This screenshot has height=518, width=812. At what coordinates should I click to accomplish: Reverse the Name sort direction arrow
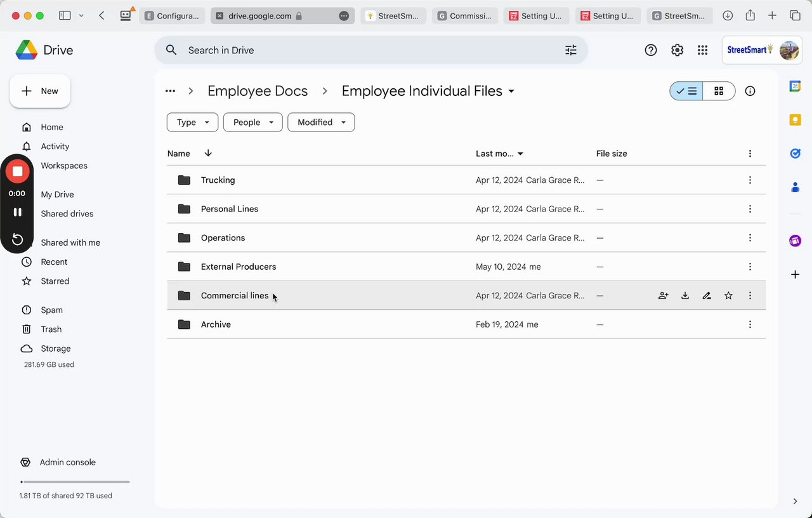point(208,154)
